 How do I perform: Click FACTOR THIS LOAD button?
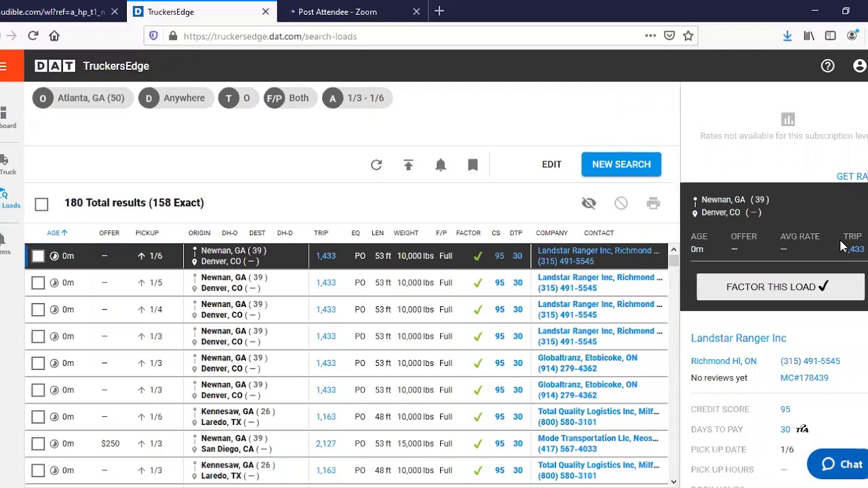781,287
